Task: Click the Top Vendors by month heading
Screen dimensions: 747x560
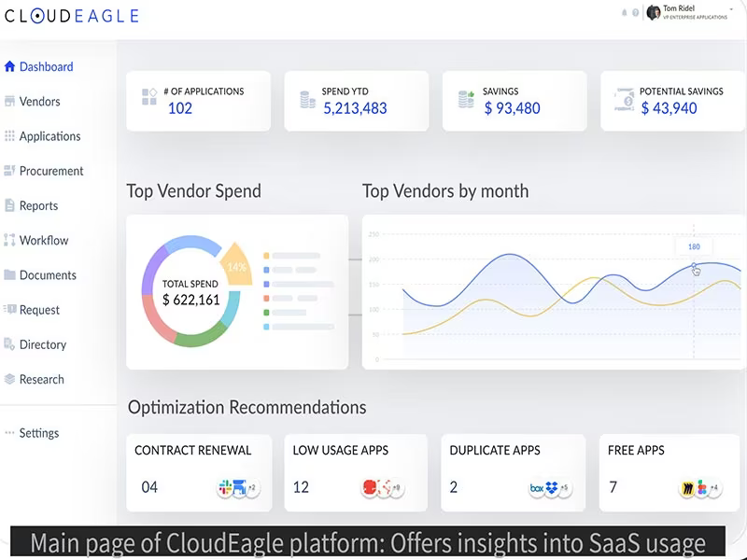Action: click(x=445, y=191)
